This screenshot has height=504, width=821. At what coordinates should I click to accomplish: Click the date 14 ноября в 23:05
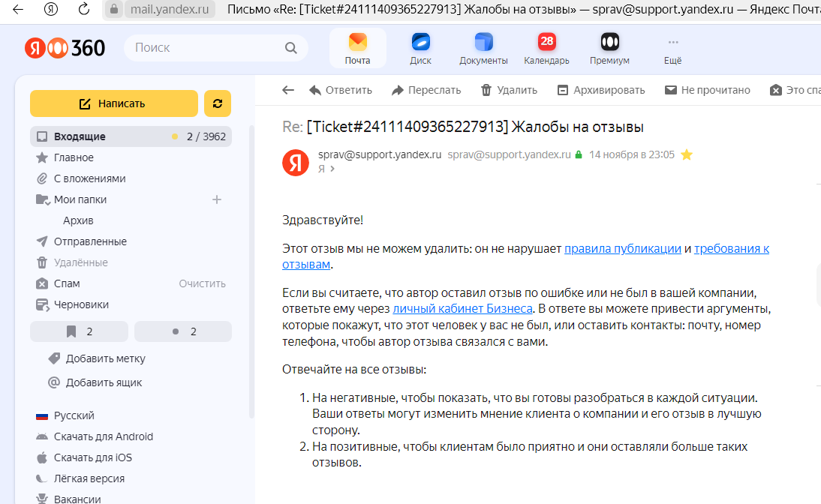[x=631, y=154]
